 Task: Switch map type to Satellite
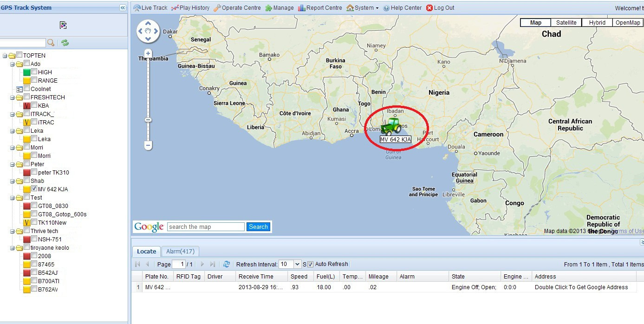click(x=566, y=23)
